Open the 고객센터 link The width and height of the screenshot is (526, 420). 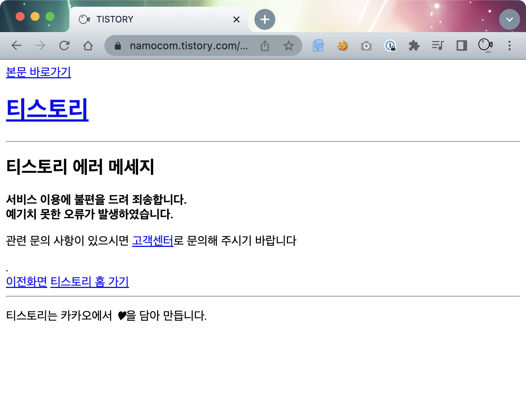point(153,241)
